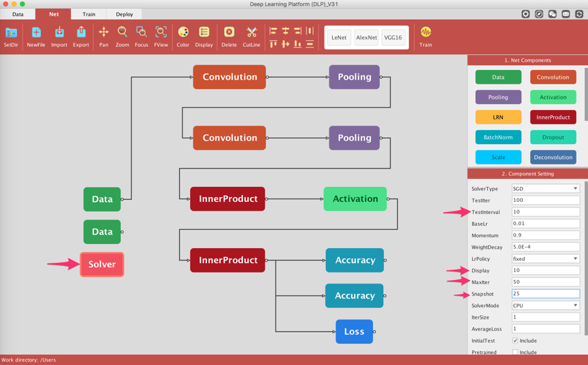The image size is (588, 365).
Task: Click the CutLine scissors icon
Action: (x=251, y=33)
